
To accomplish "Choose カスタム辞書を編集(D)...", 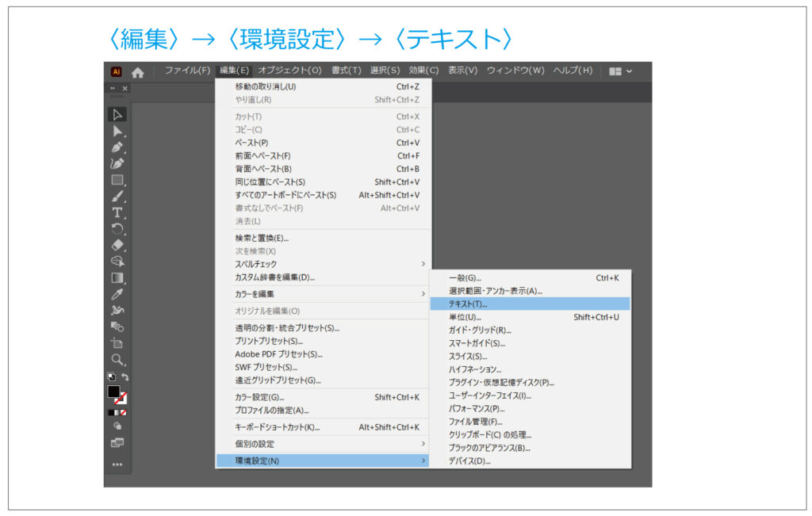I will tap(323, 277).
